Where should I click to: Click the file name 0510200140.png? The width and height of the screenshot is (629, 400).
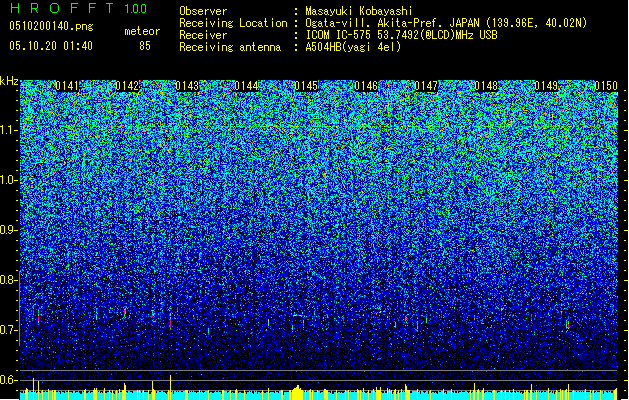coord(51,27)
